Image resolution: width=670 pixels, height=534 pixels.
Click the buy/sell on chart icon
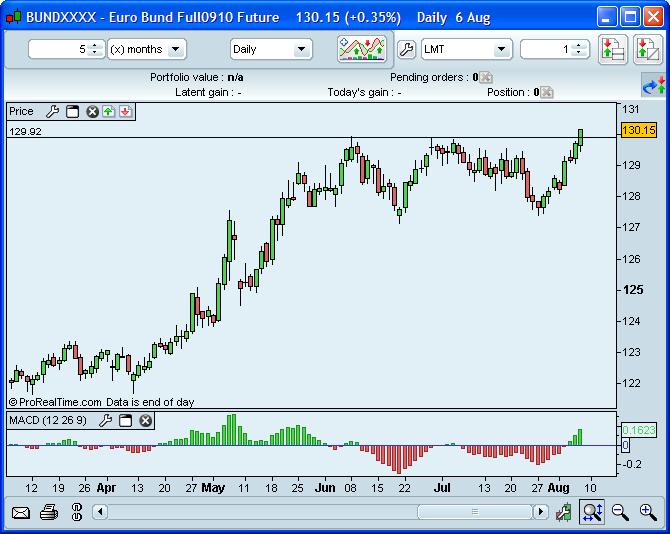coord(648,50)
